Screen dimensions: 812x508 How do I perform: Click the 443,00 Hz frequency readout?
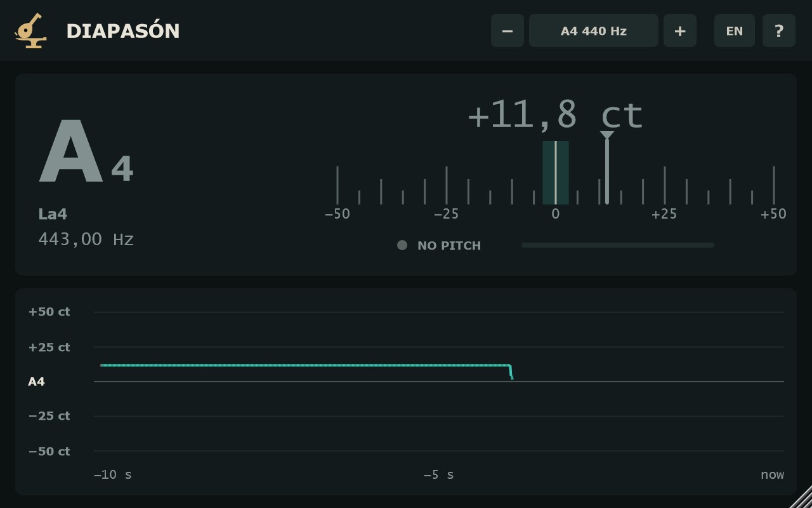pos(86,239)
